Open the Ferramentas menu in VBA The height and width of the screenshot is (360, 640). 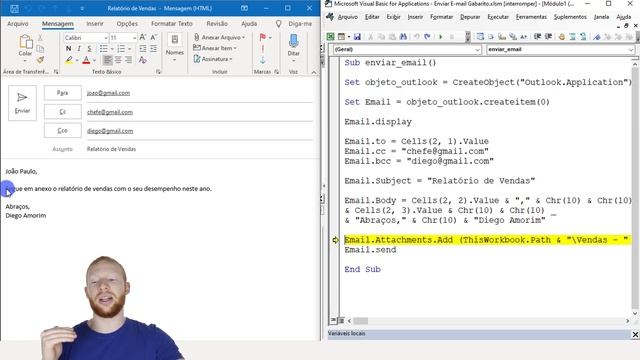pos(531,17)
